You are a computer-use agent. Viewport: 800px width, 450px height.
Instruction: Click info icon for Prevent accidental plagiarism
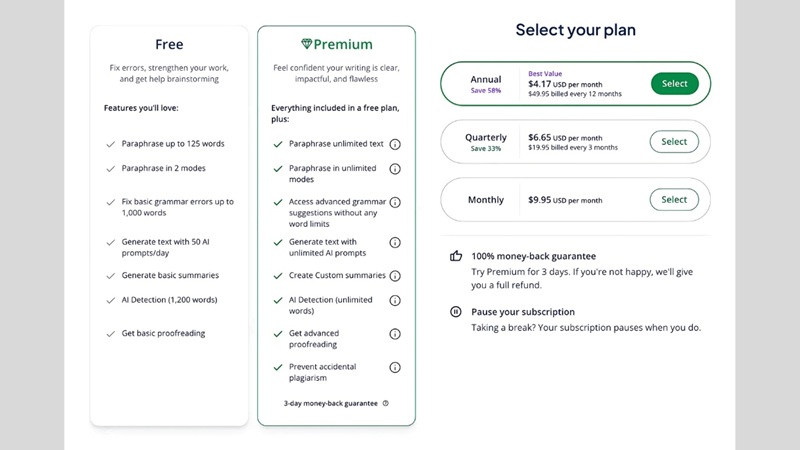395,367
